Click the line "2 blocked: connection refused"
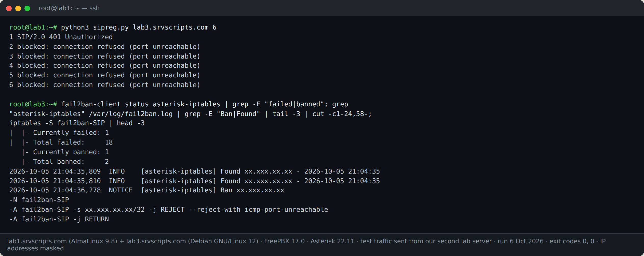644x256 pixels. [x=105, y=47]
